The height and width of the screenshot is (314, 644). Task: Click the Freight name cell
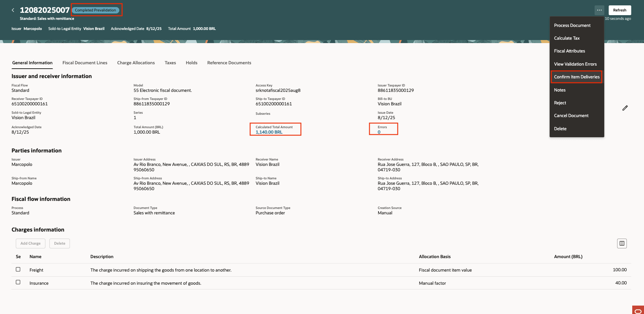(x=36, y=270)
